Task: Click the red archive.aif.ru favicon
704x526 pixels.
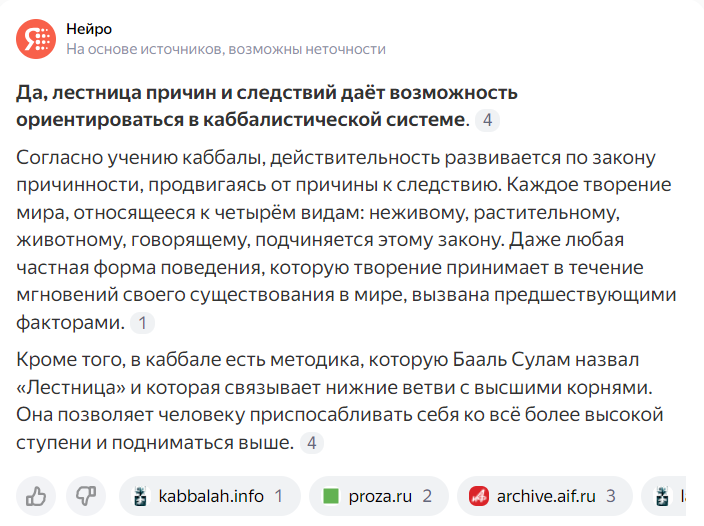Action: (479, 496)
